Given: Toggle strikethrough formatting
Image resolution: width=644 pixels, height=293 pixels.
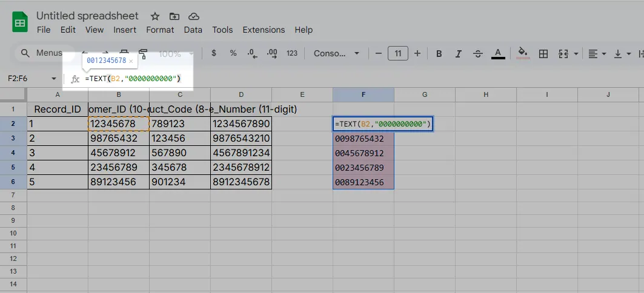Looking at the screenshot, I should coord(478,53).
